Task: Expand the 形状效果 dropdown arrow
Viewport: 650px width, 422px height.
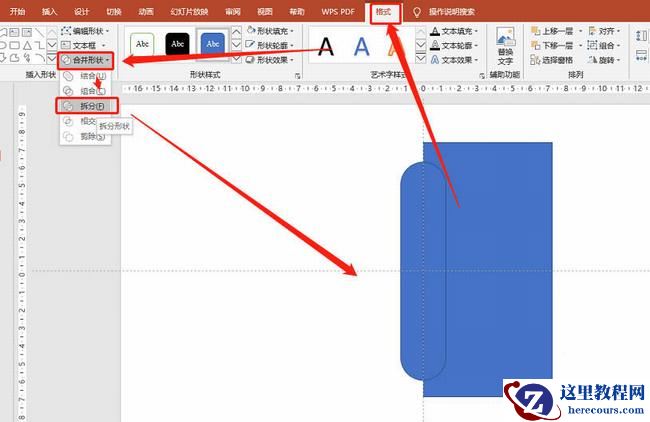Action: pos(292,60)
